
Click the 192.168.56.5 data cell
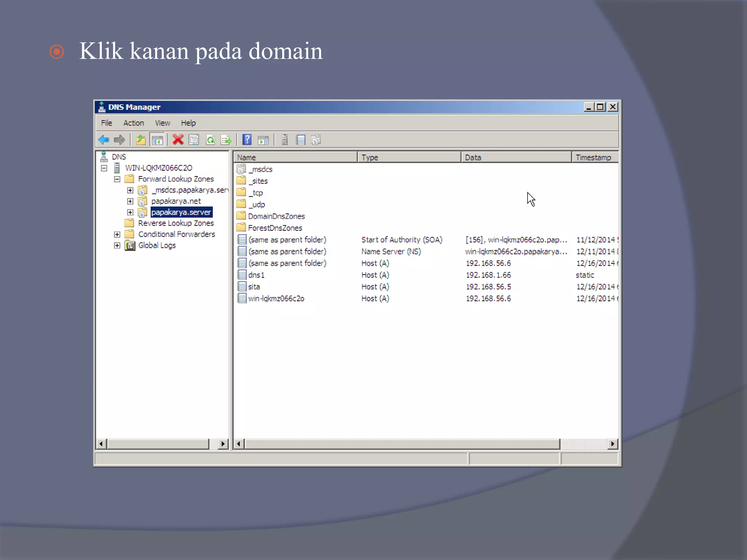pos(488,287)
